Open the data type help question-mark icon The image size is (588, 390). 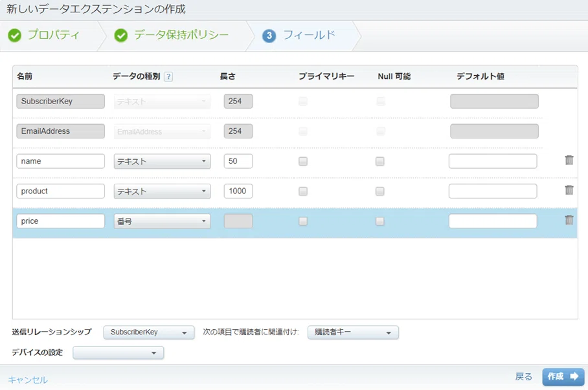point(168,76)
